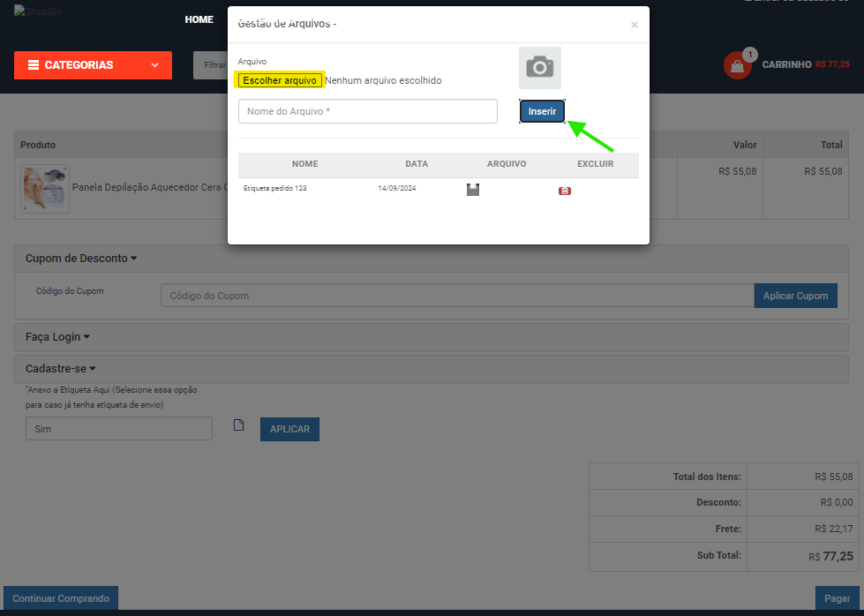This screenshot has width=864, height=616.
Task: Focus the Nome do Arquivo field
Action: (367, 111)
